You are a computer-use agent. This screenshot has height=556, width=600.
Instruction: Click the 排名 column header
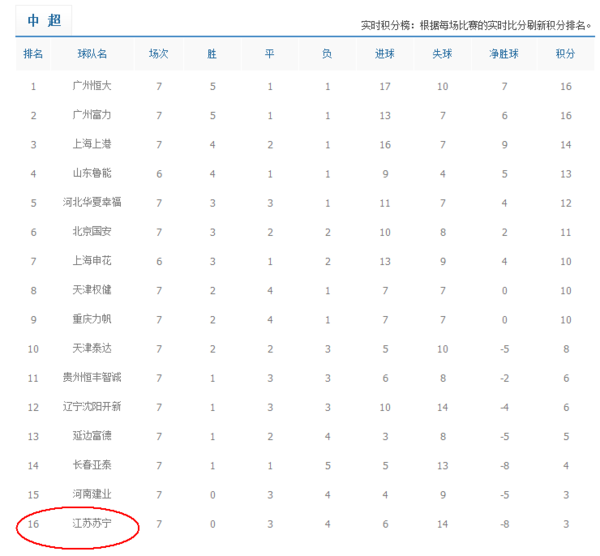(x=33, y=54)
